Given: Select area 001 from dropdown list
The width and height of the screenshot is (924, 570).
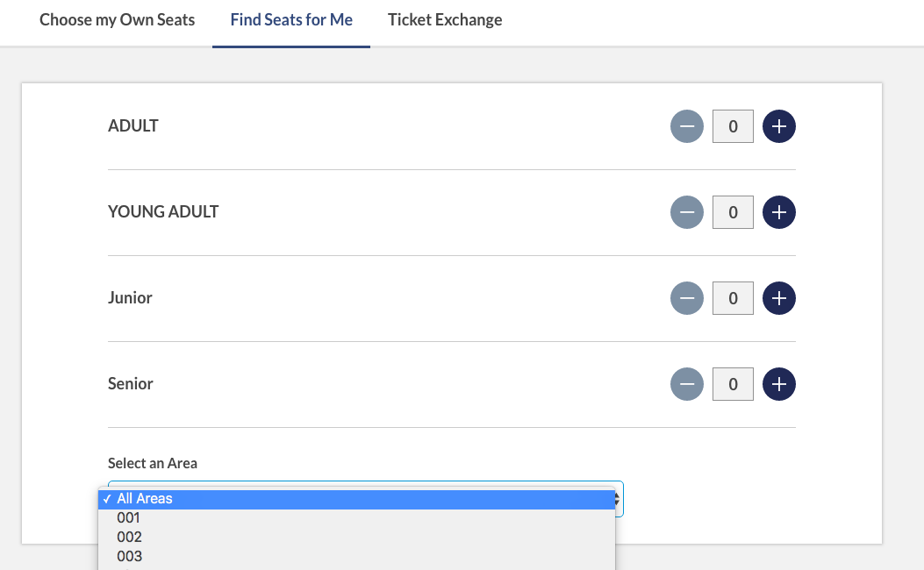Looking at the screenshot, I should [129, 517].
